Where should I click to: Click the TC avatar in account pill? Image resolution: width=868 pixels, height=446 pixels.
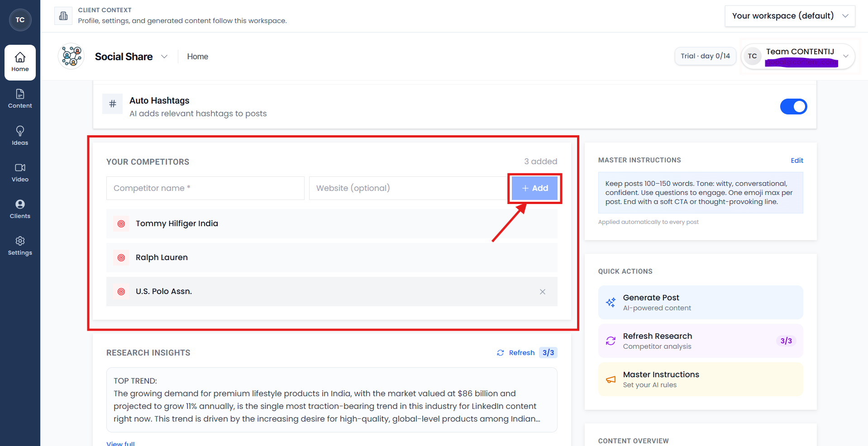pyautogui.click(x=753, y=56)
